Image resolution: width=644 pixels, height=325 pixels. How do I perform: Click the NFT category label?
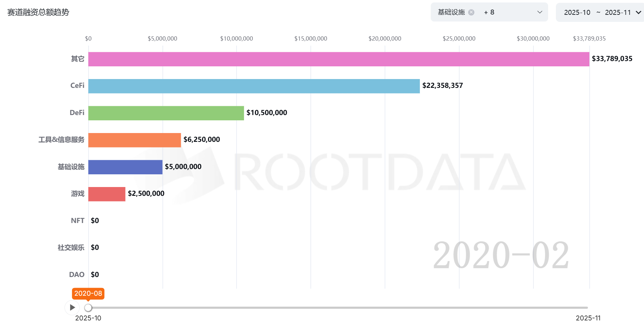(x=78, y=221)
